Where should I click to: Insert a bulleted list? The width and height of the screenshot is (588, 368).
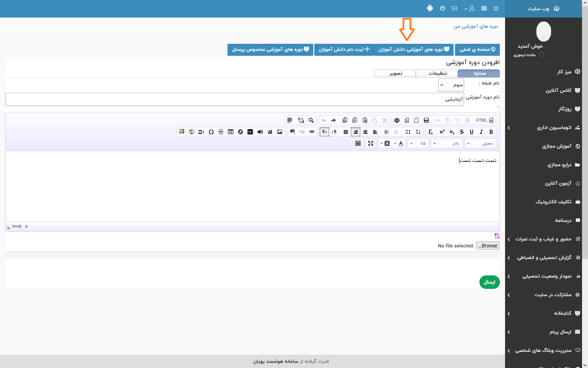pos(408,132)
